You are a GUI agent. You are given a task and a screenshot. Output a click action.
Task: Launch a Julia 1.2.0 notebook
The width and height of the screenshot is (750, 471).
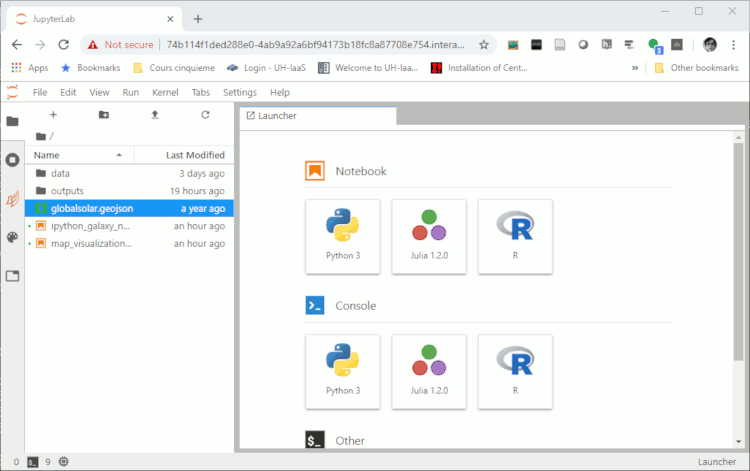coord(429,237)
